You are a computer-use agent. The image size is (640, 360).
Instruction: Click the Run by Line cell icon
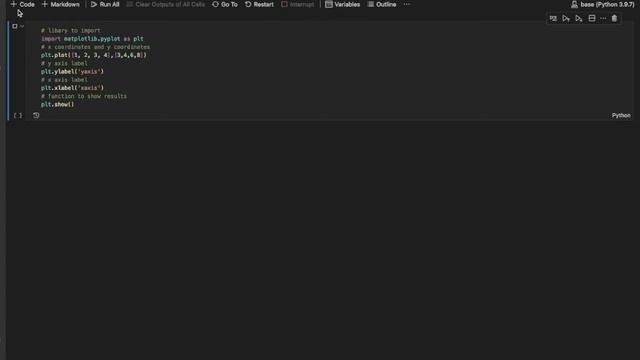click(553, 18)
